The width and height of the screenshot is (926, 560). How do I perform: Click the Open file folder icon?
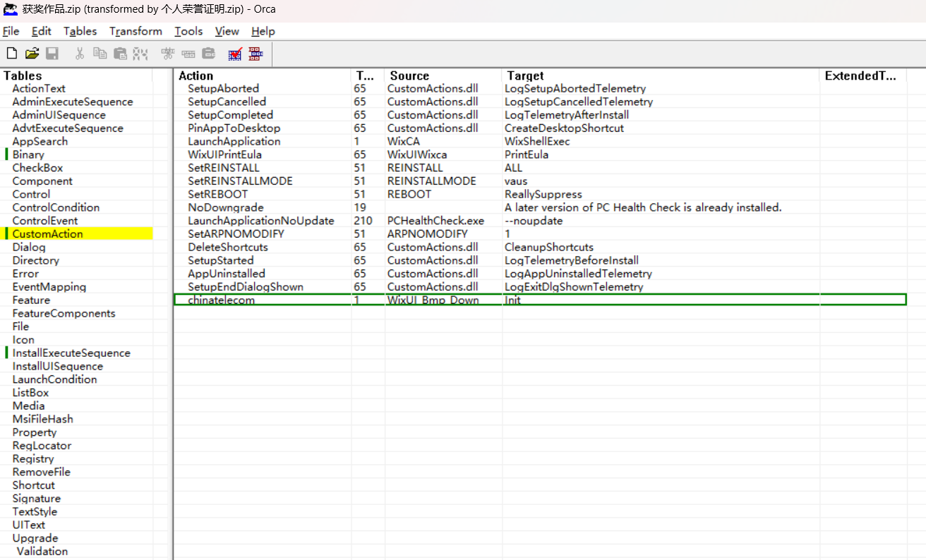pyautogui.click(x=32, y=54)
